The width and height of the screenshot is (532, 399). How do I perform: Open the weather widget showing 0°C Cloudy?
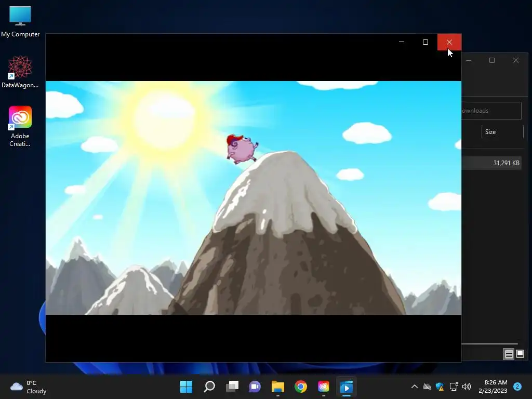(29, 387)
